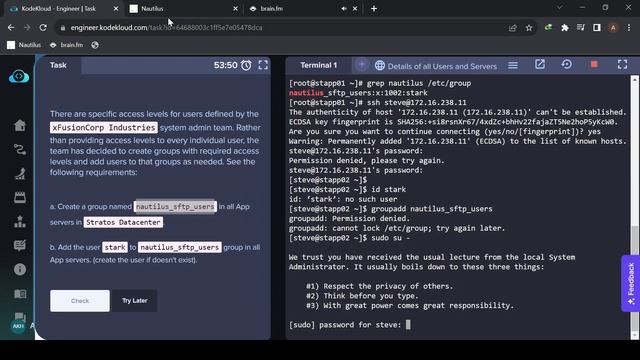Click the AKH user avatar
The image size is (640, 360).
point(18,326)
